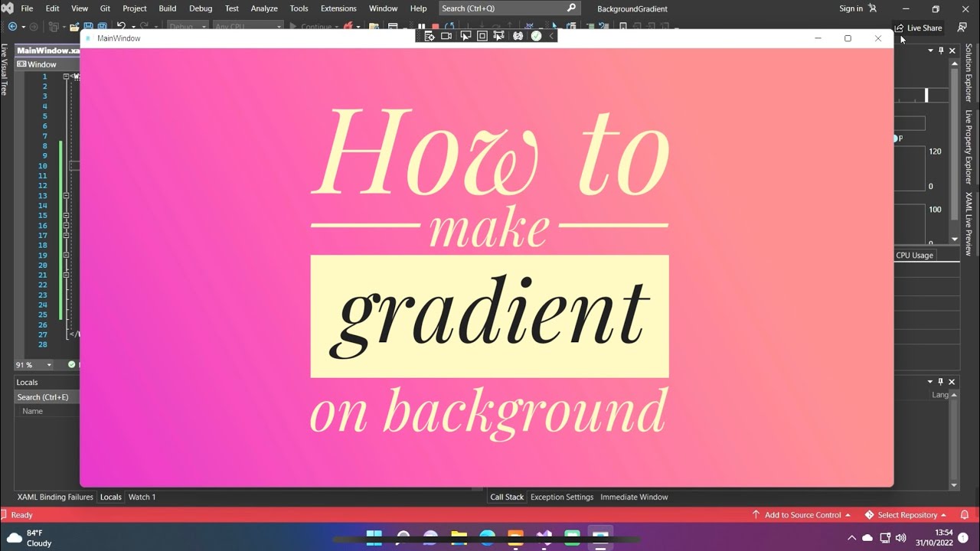Open the Live Share feedback icon
Viewport: 980px width, 551px height.
[962, 28]
